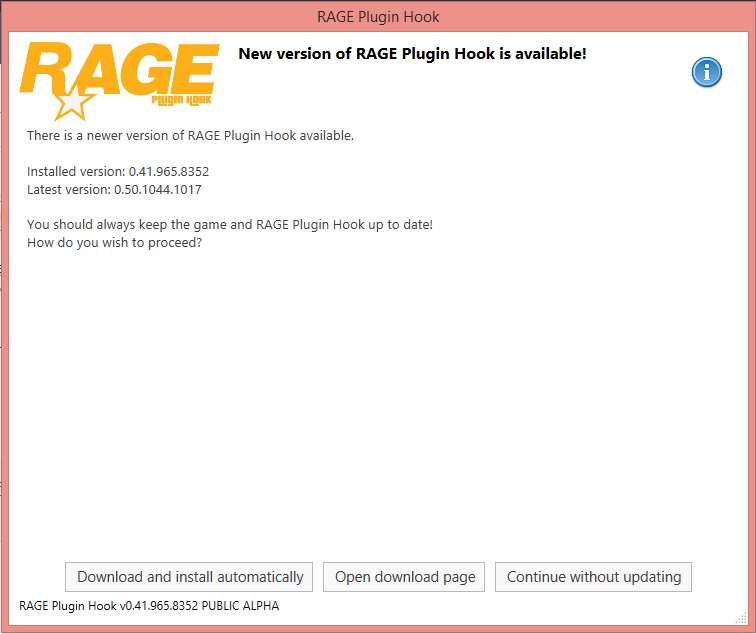Select the 'Installed version: 0.41.965.8352' text
756x634 pixels.
[x=118, y=172]
